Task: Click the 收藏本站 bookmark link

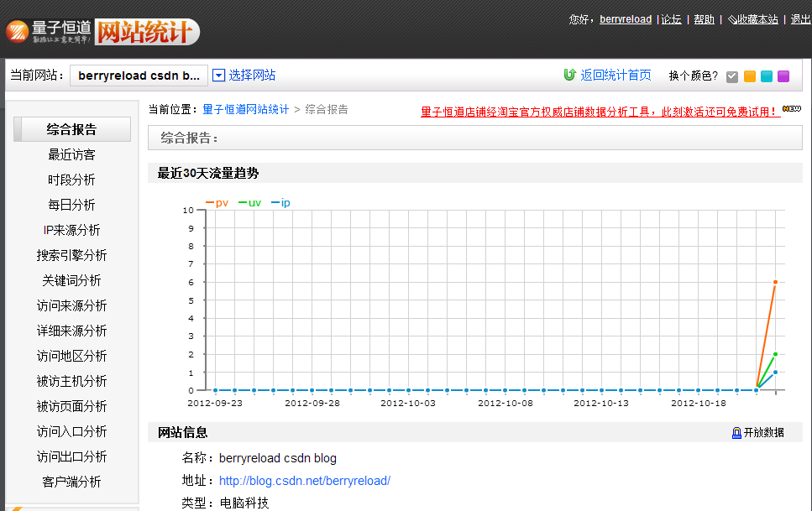Action: pos(757,19)
